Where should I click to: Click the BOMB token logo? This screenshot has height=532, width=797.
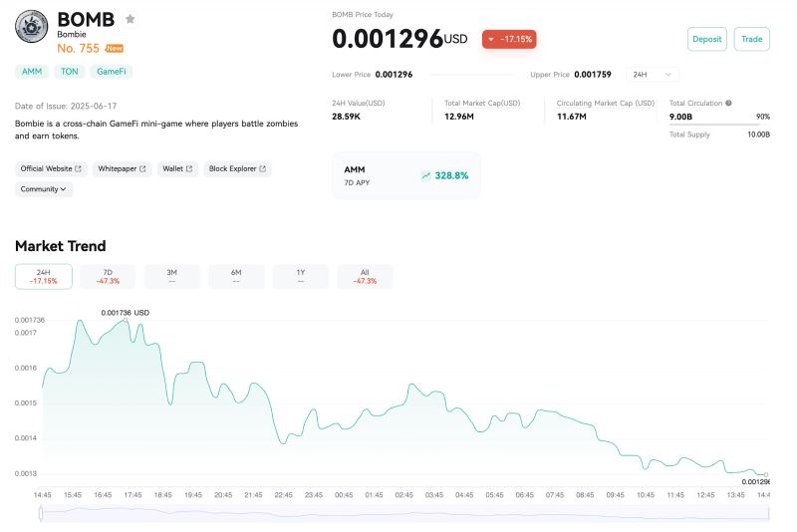(x=32, y=26)
